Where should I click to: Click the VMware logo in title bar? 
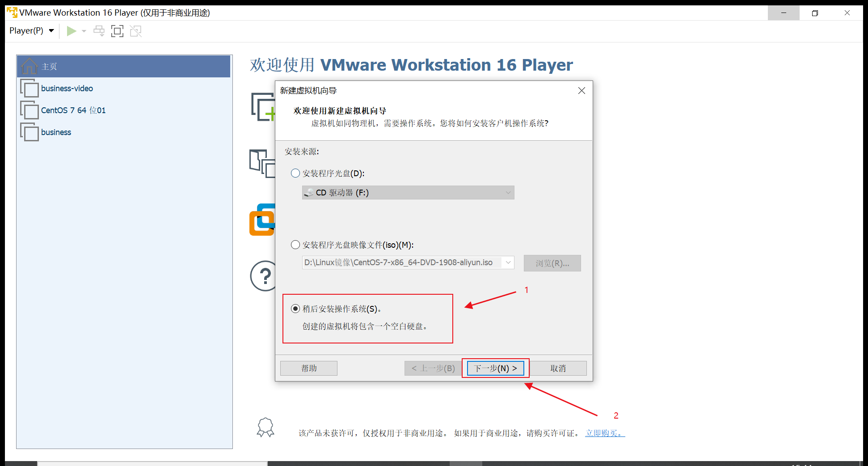(x=12, y=13)
